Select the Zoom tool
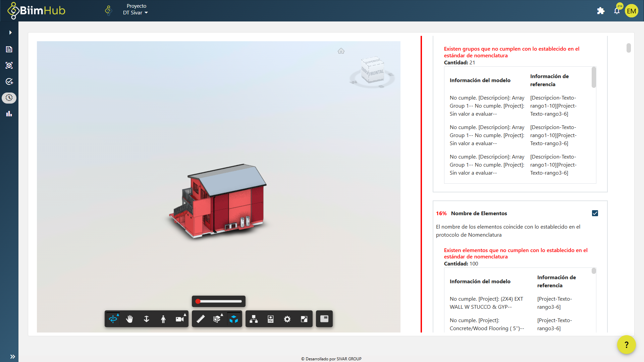644x362 pixels. [x=147, y=319]
